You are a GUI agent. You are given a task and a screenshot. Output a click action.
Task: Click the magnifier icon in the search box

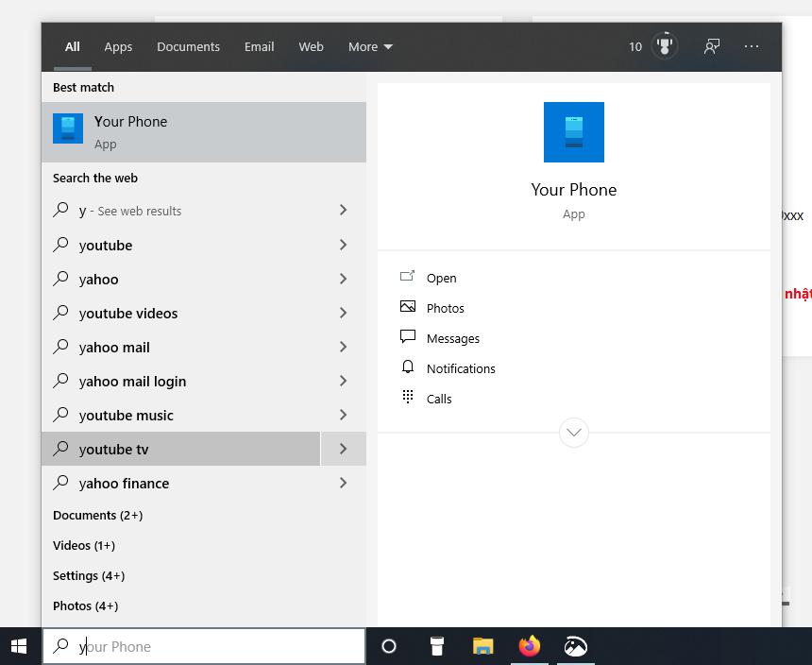61,646
